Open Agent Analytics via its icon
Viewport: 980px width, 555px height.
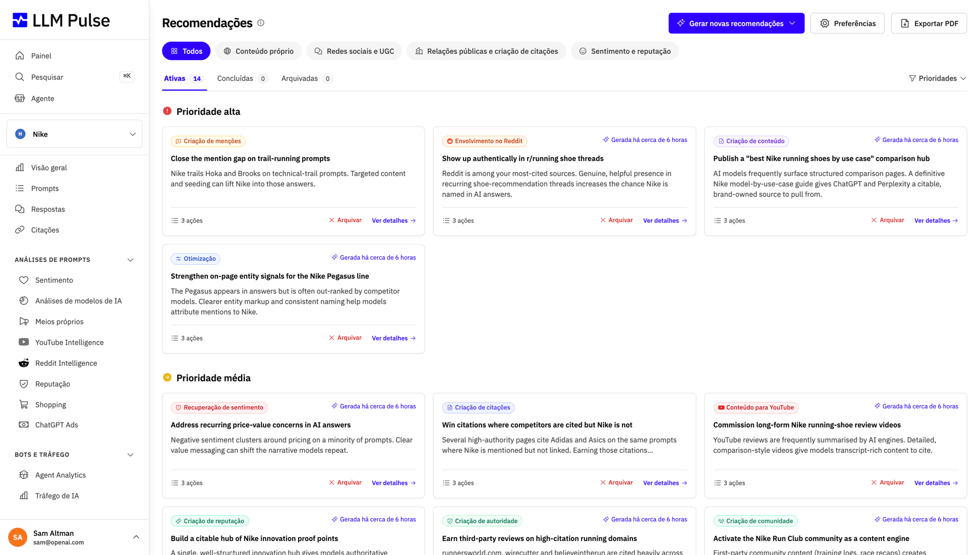click(24, 475)
